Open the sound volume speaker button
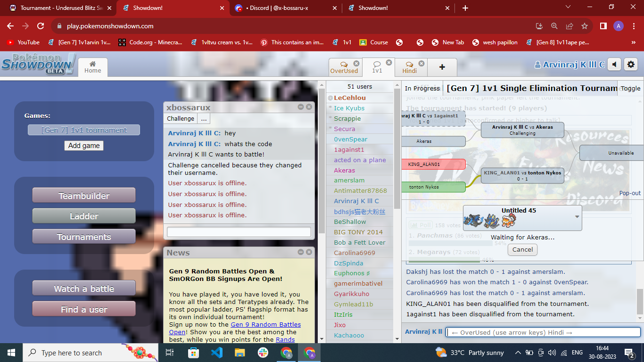This screenshot has height=362, width=644. (614, 65)
